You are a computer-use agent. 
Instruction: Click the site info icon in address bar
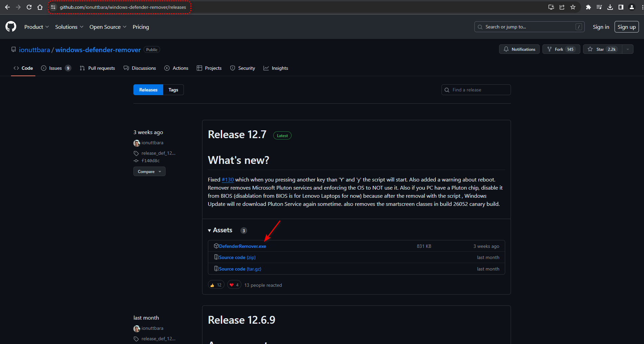point(53,7)
